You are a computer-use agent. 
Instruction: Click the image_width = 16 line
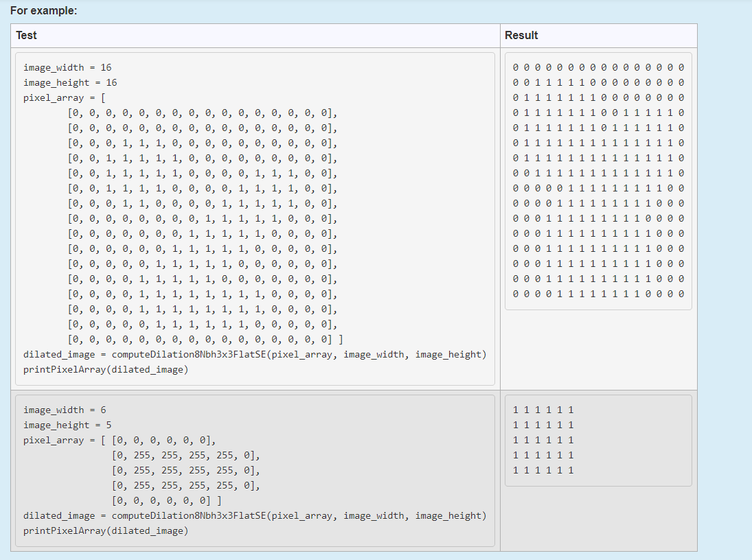coord(65,67)
